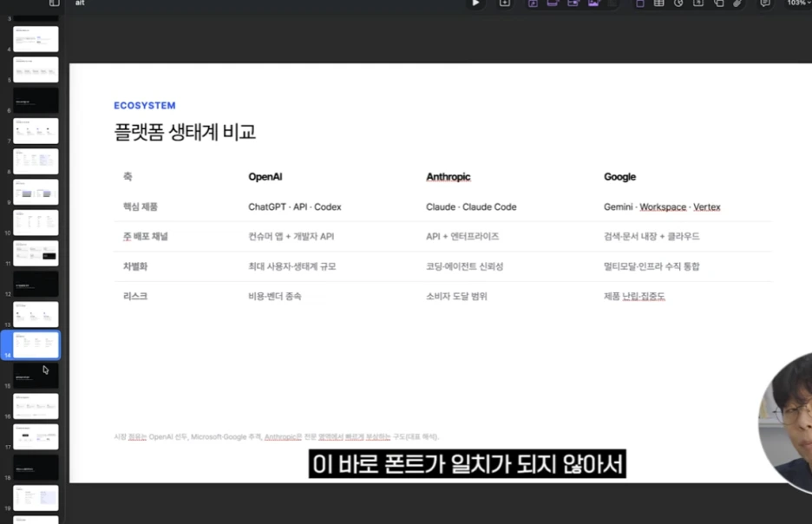Click the ECOSYSTEM label on the slide
The width and height of the screenshot is (812, 524).
click(145, 105)
